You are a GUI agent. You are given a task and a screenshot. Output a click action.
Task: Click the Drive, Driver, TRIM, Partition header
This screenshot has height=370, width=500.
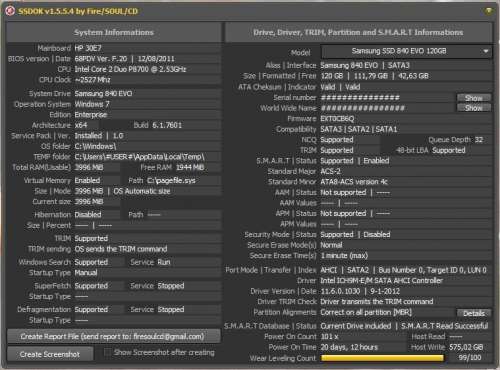358,32
